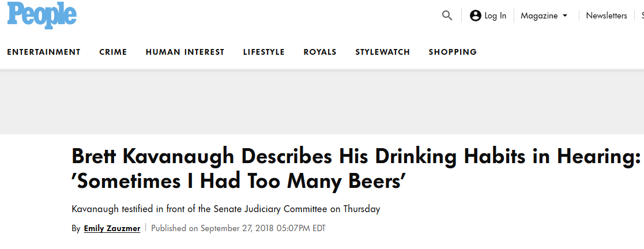Navigate to Human Interest
Image resolution: width=644 pixels, height=249 pixels.
point(185,52)
